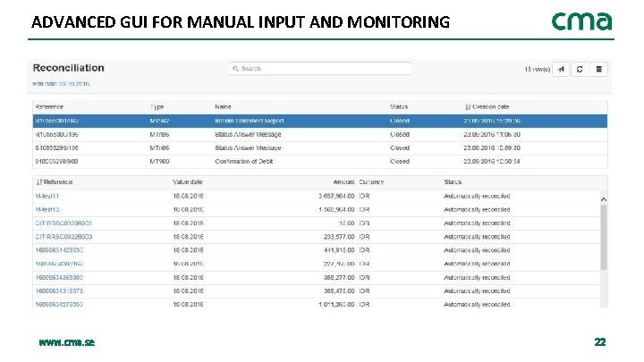Click the Amount column header
The width and height of the screenshot is (644, 362).
click(343, 182)
